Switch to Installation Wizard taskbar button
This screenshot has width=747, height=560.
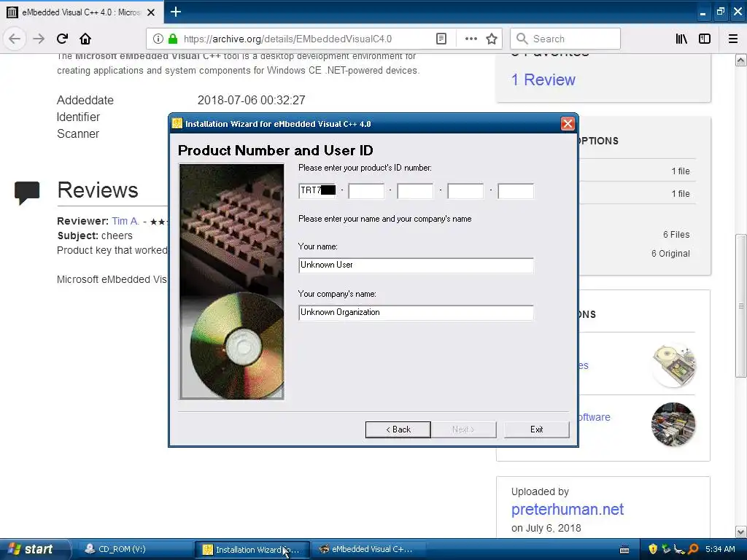click(x=252, y=550)
